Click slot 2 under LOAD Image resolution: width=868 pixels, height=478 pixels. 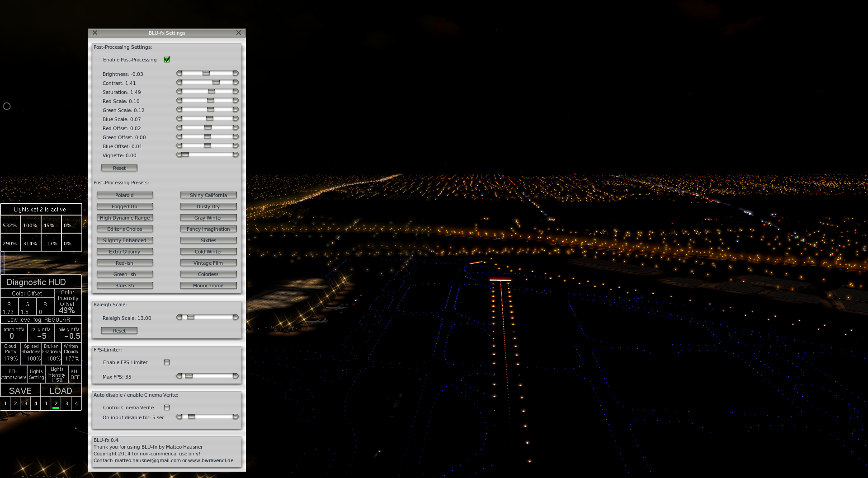tap(56, 403)
